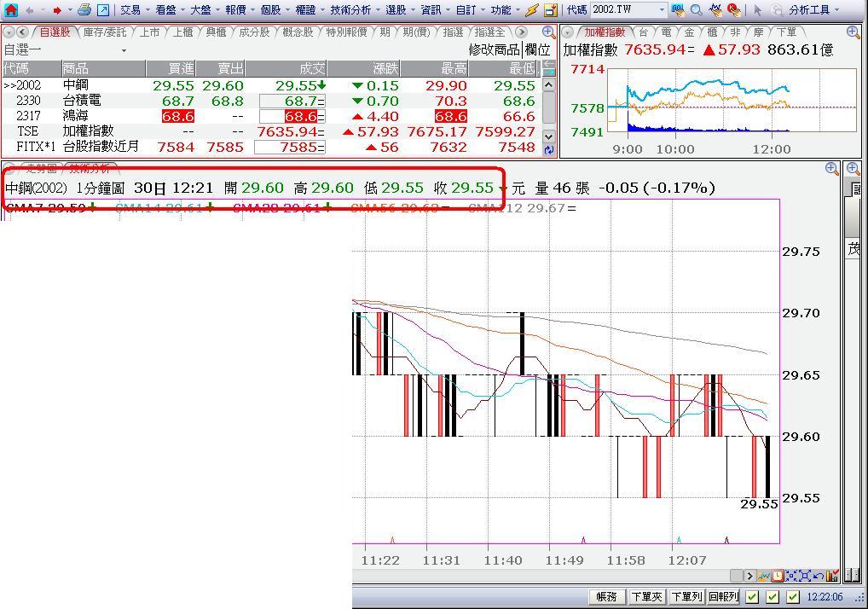The image size is (868, 609).
Task: Expand the 個股 menu
Action: (x=274, y=10)
